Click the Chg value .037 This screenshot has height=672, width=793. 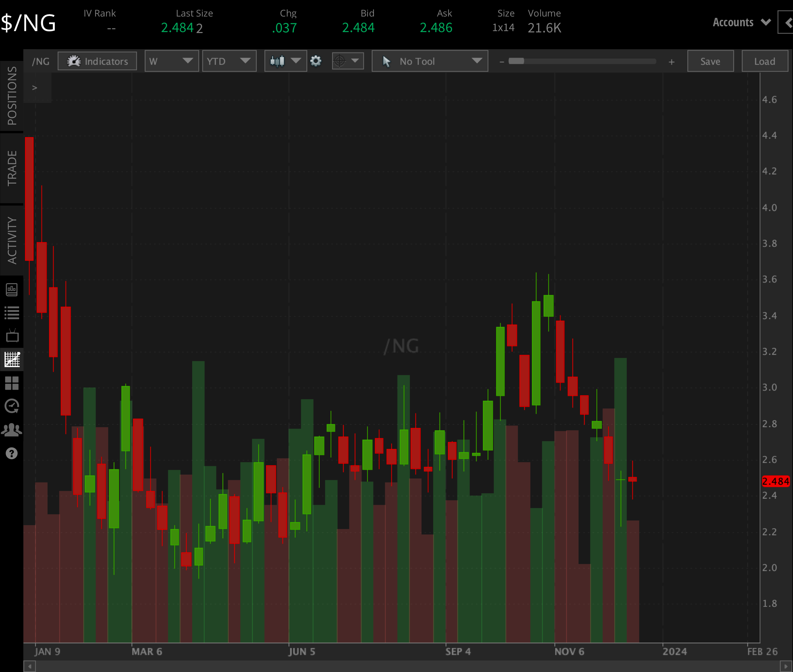tap(284, 28)
